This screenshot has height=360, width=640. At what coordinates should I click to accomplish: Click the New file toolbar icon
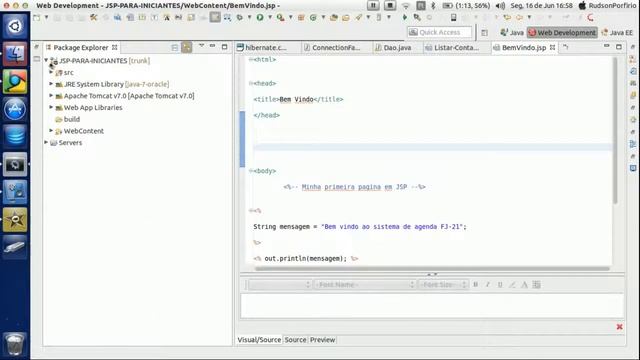(37, 18)
